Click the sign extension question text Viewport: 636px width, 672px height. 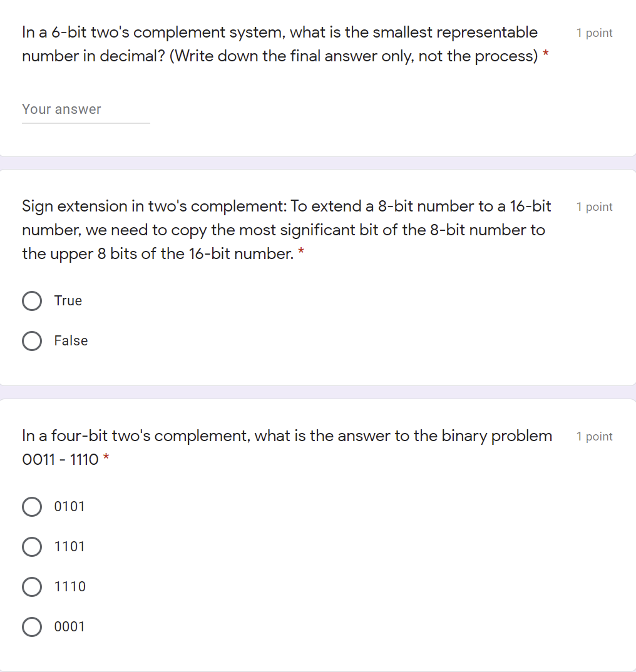click(x=286, y=230)
